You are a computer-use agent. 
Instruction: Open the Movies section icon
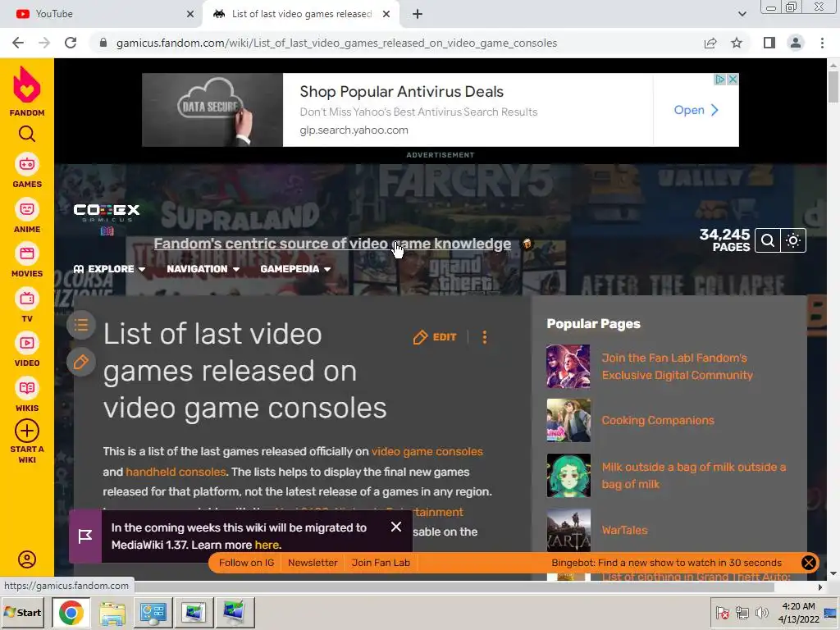tap(27, 253)
